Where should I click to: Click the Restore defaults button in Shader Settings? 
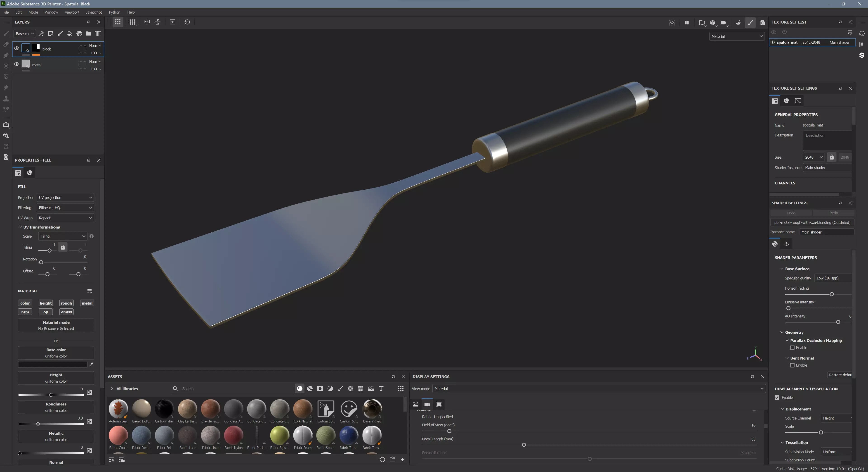pyautogui.click(x=840, y=375)
